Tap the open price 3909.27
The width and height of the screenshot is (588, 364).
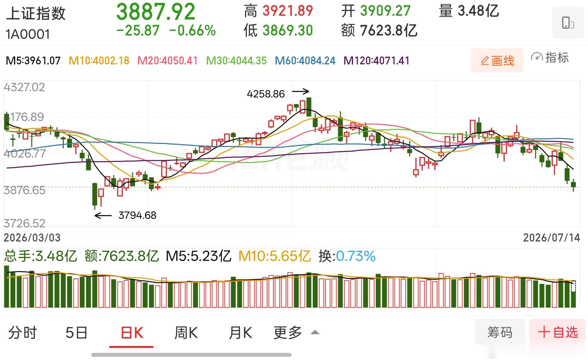[x=385, y=11]
